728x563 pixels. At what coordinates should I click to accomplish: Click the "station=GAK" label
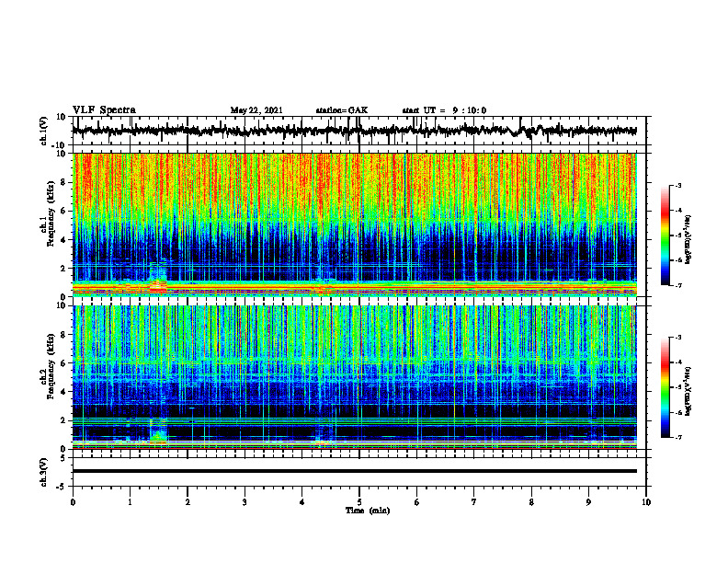tap(342, 110)
